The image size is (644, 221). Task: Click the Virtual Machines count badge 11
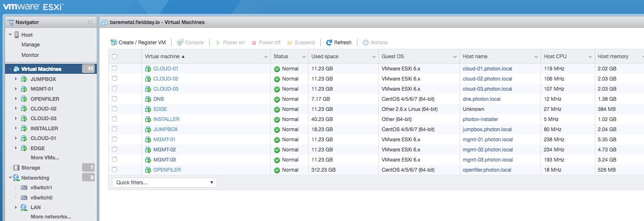point(88,69)
